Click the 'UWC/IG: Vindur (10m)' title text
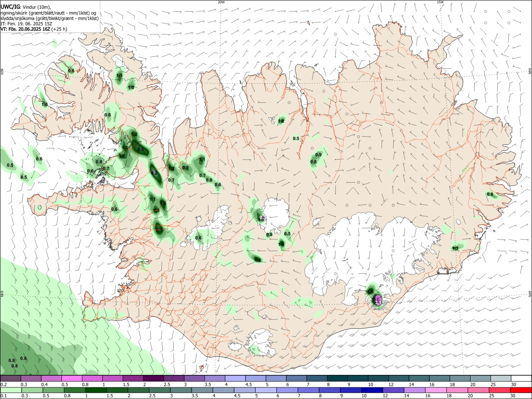This screenshot has width=532, height=399. point(26,7)
